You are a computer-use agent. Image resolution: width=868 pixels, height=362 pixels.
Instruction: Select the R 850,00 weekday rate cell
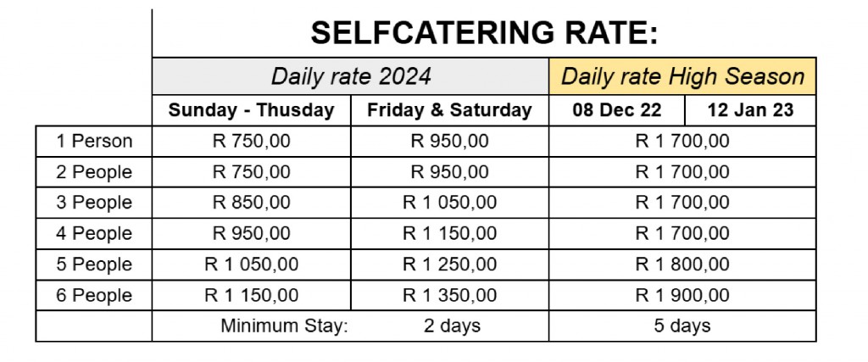click(252, 203)
